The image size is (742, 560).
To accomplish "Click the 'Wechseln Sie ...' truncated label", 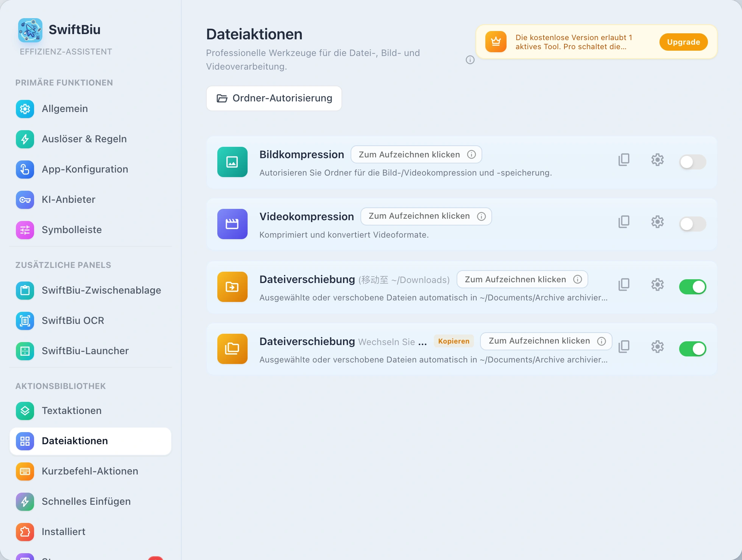I will (393, 342).
